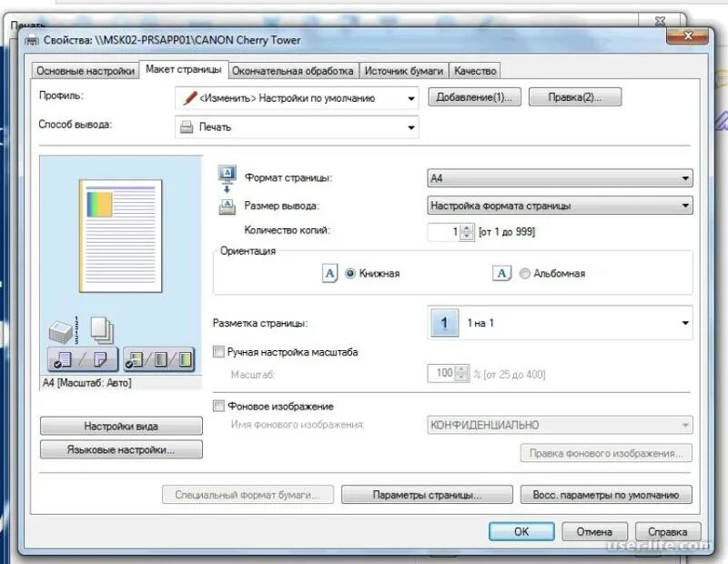
Task: Increase the copies count with up arrow
Action: pyautogui.click(x=467, y=227)
